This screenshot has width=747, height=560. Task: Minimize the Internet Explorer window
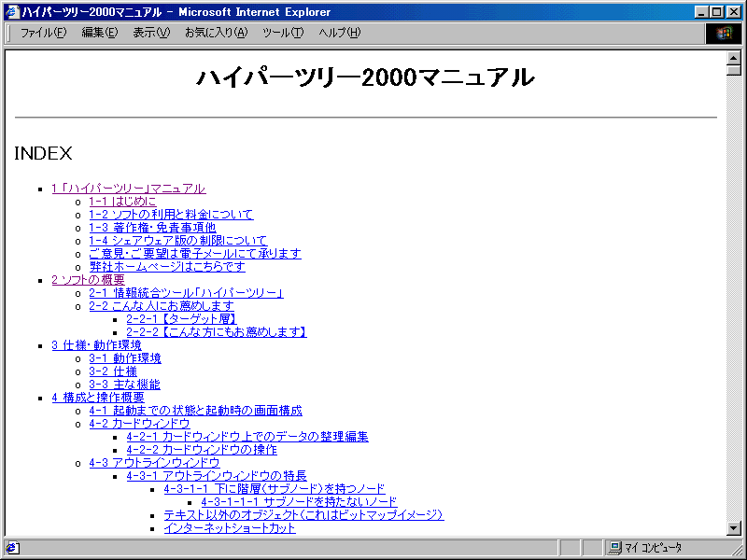701,12
